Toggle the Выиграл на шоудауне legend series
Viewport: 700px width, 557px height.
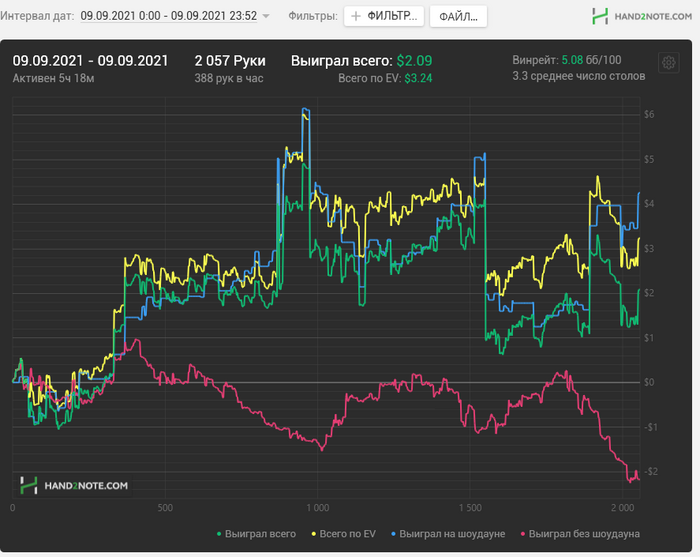[x=448, y=534]
